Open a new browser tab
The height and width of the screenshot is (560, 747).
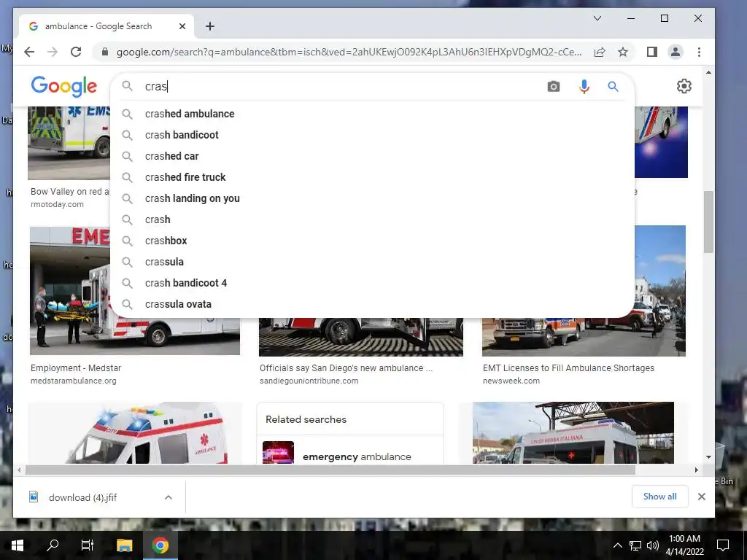point(210,26)
